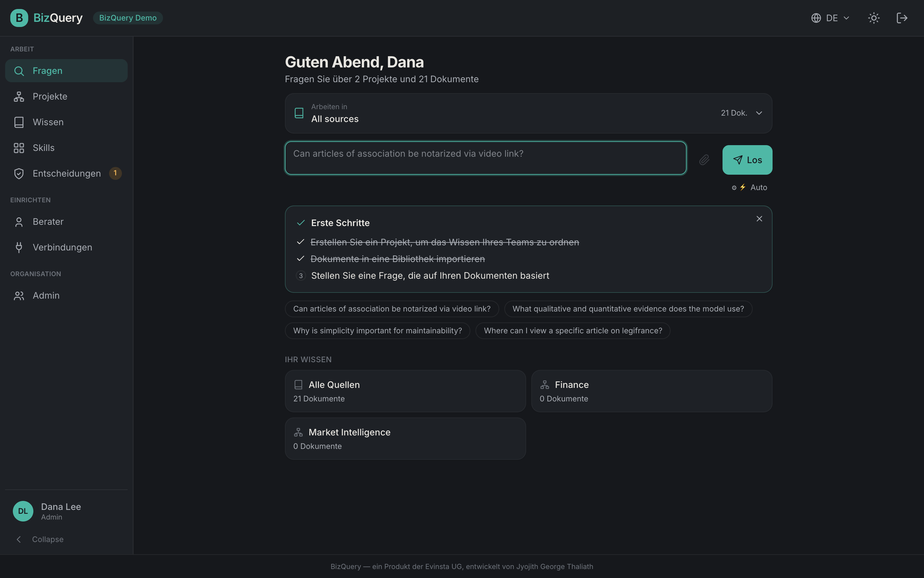
Task: Click the logout icon in header
Action: point(902,18)
